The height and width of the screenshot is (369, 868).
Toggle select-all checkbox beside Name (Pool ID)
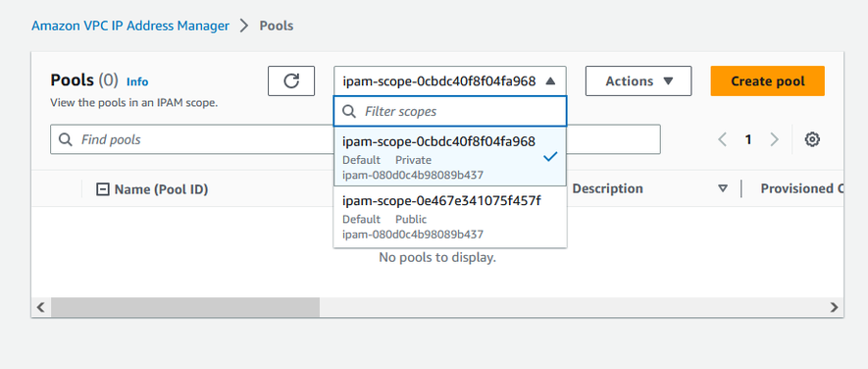pyautogui.click(x=102, y=189)
